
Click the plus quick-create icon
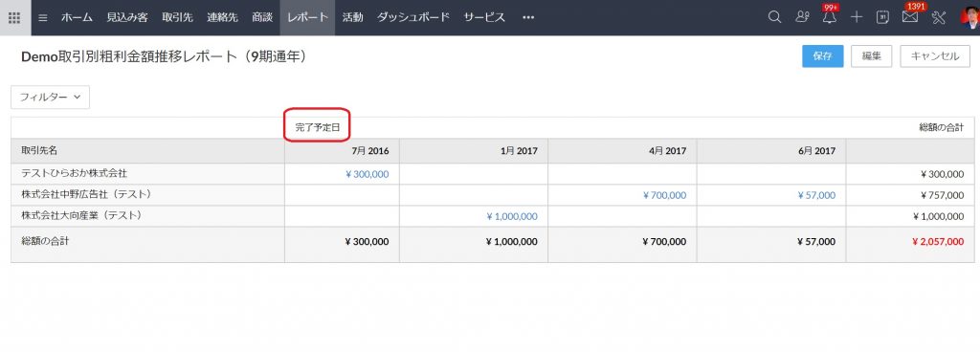tap(857, 17)
